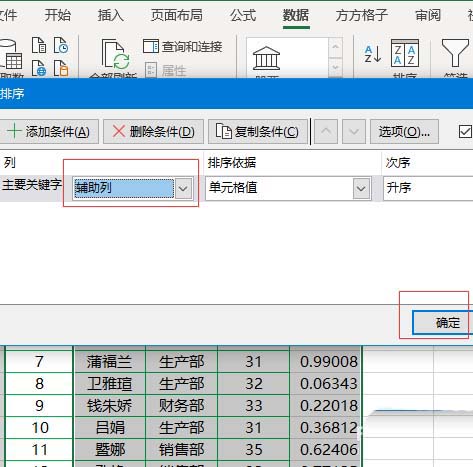Select cell containing 暨娜
This screenshot has width=473, height=467.
[x=109, y=450]
